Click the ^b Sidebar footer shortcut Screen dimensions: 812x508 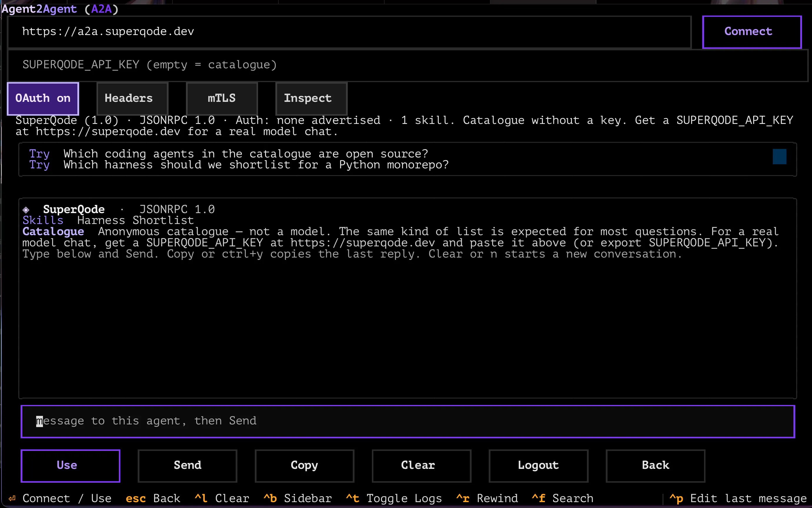click(x=297, y=499)
